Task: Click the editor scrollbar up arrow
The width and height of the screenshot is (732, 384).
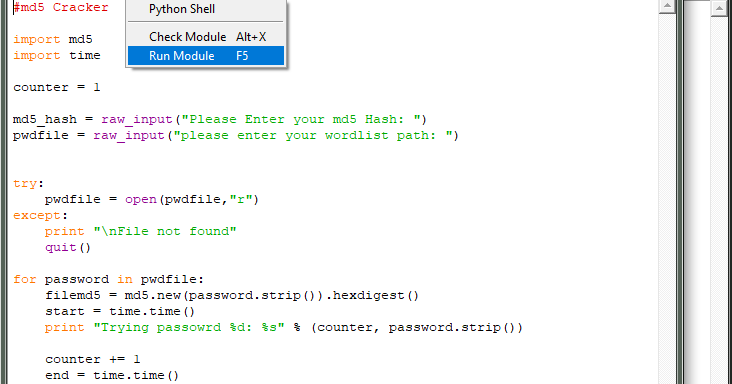Action: pyautogui.click(x=667, y=6)
